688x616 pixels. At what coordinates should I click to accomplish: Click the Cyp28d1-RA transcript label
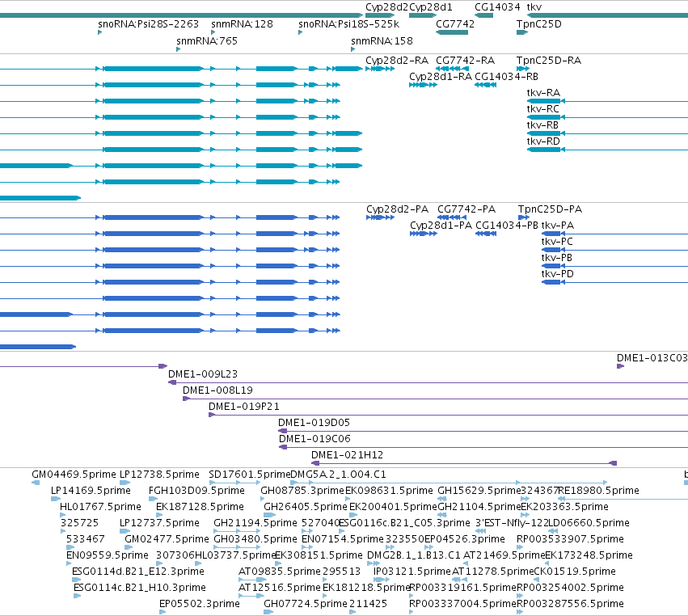(441, 77)
